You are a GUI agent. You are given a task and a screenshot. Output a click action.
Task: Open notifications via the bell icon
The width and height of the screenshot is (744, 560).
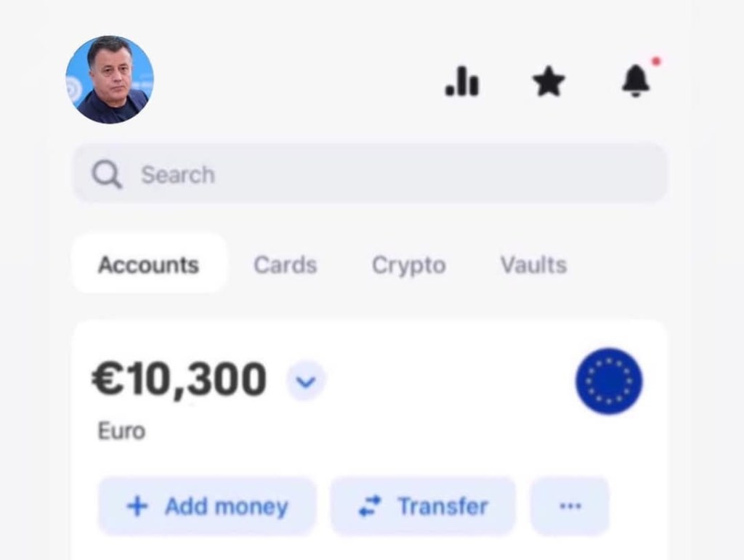636,81
